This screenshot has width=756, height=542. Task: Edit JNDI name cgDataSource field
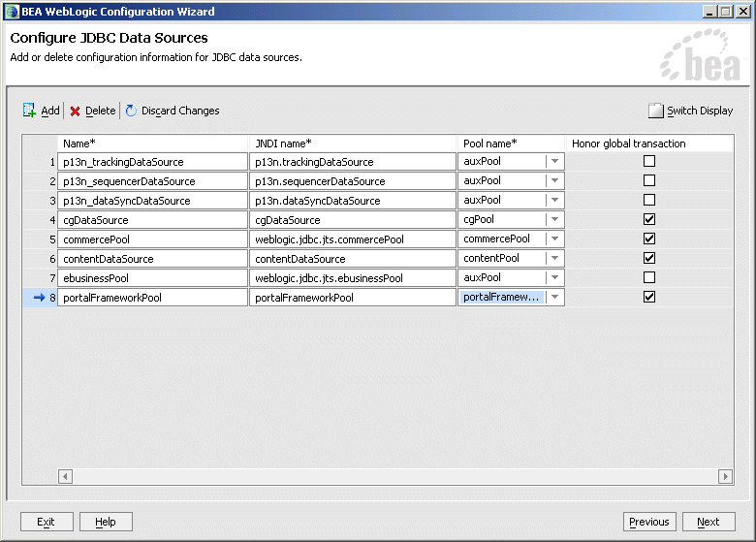click(x=353, y=220)
